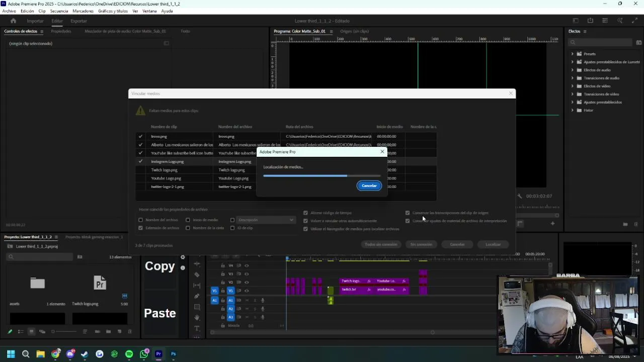Select the Type tool in the tools panel
The width and height of the screenshot is (644, 362).
click(197, 328)
